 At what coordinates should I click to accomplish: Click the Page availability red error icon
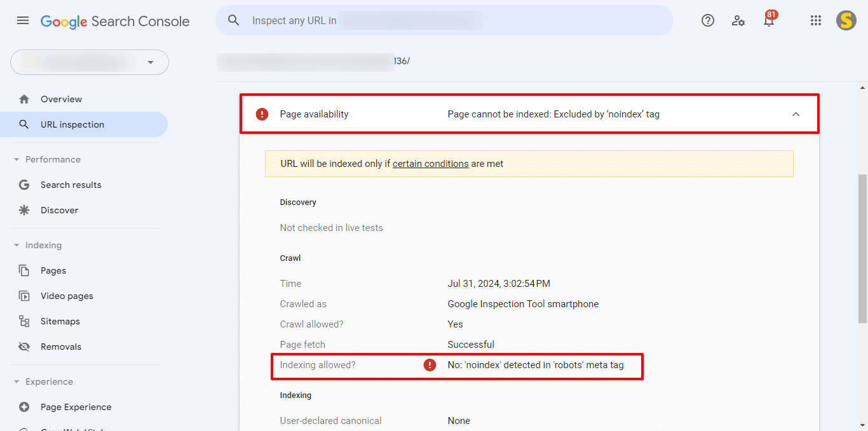(x=262, y=114)
